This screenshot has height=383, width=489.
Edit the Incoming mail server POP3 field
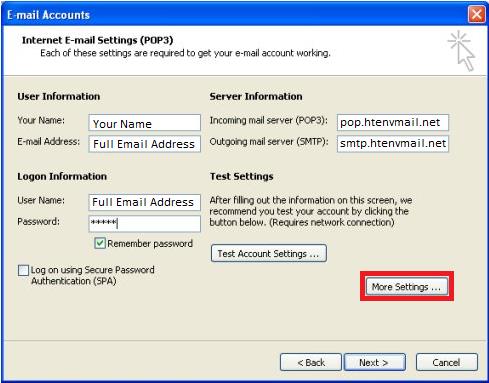coord(393,122)
